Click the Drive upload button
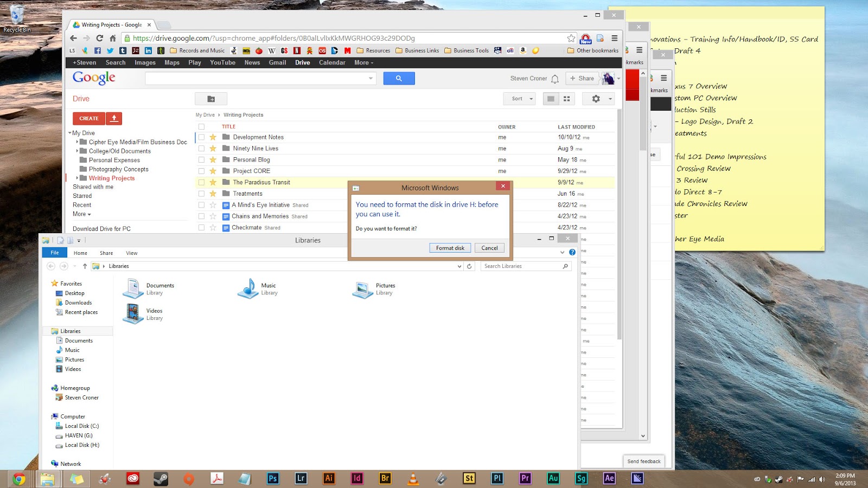 pos(114,118)
